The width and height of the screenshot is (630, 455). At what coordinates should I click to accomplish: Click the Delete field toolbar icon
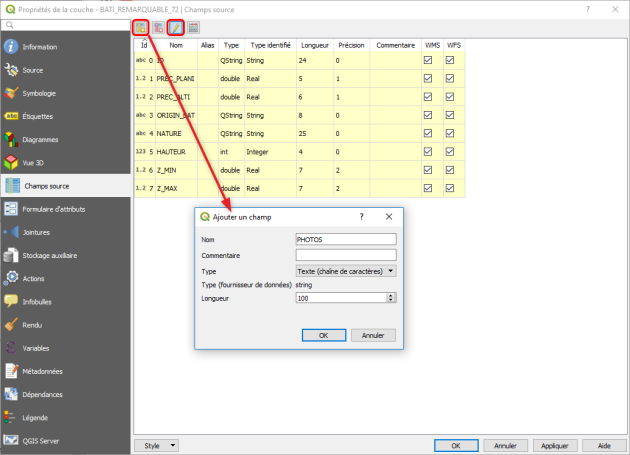coord(158,28)
